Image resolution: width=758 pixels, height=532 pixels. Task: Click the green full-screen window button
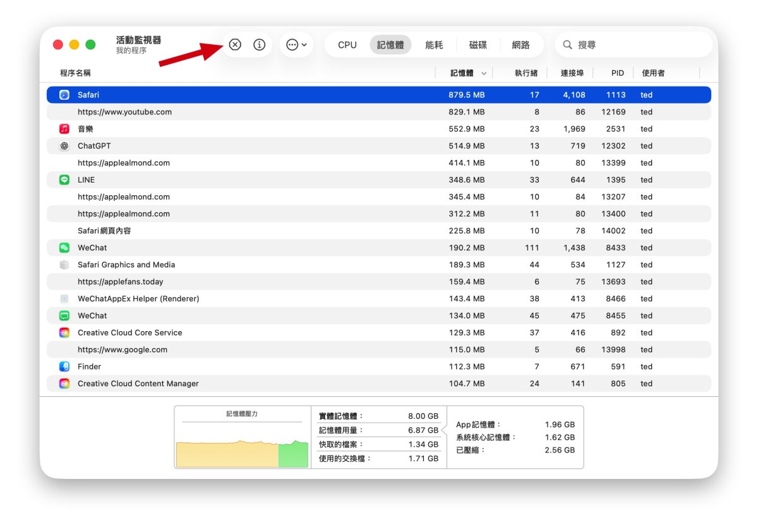(x=90, y=45)
